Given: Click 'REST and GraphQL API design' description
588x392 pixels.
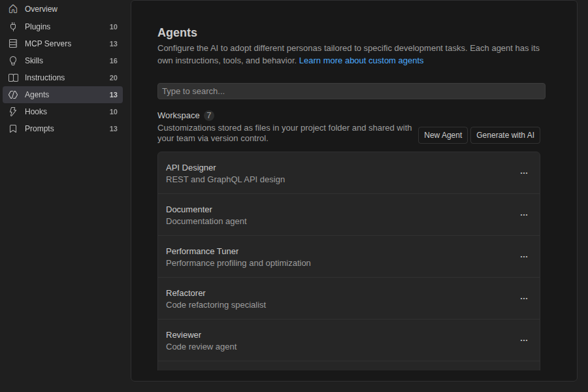Looking at the screenshot, I should coord(225,180).
